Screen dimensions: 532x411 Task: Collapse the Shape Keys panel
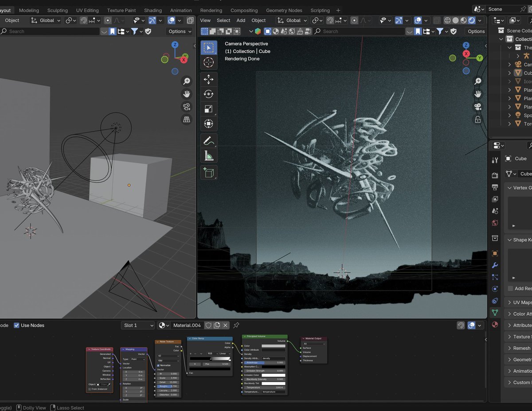[x=509, y=240]
